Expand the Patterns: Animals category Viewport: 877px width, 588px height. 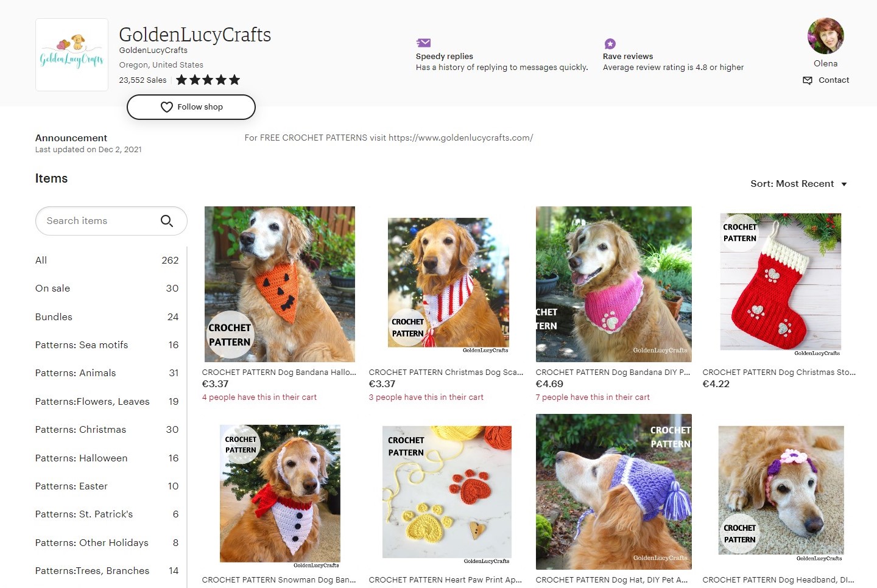click(76, 373)
